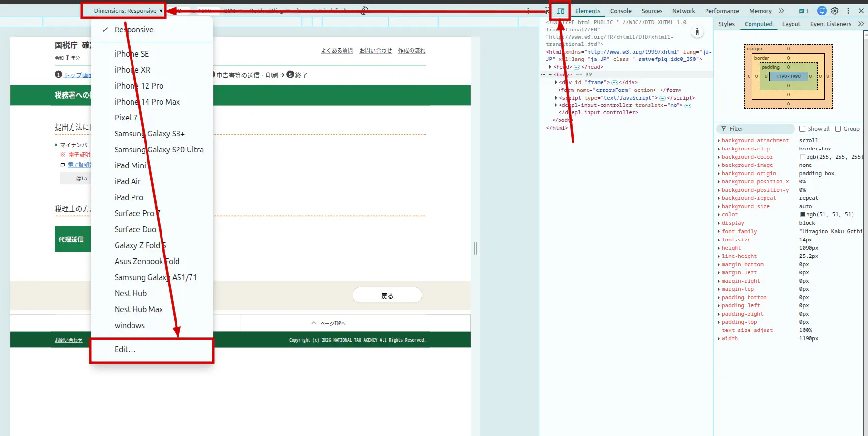Open DevTools customize three-dot menu
This screenshot has width=868, height=436.
tap(848, 11)
